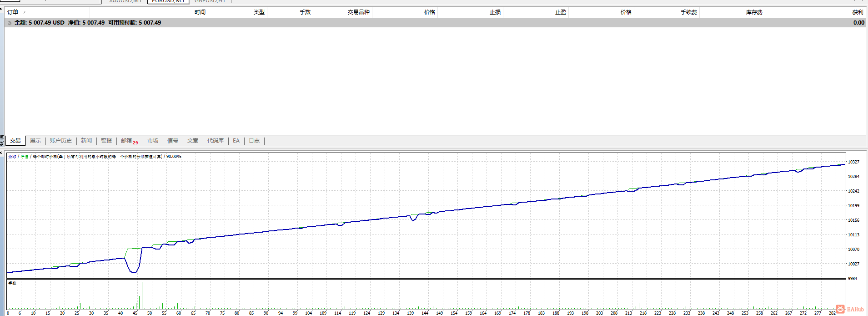Open the 日志 tab
This screenshot has height=316, width=868.
(x=254, y=141)
